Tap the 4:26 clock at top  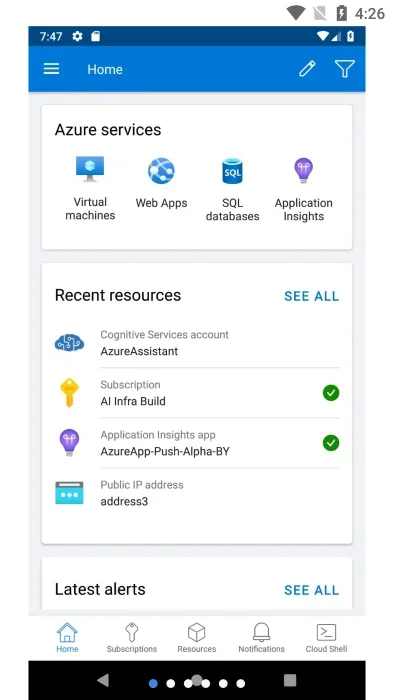coord(370,13)
